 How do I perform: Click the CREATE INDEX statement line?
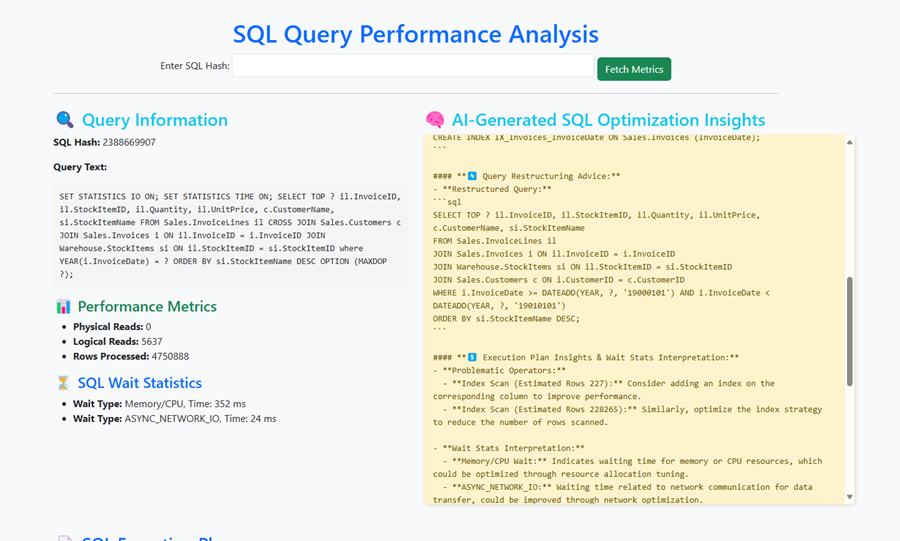coord(596,138)
